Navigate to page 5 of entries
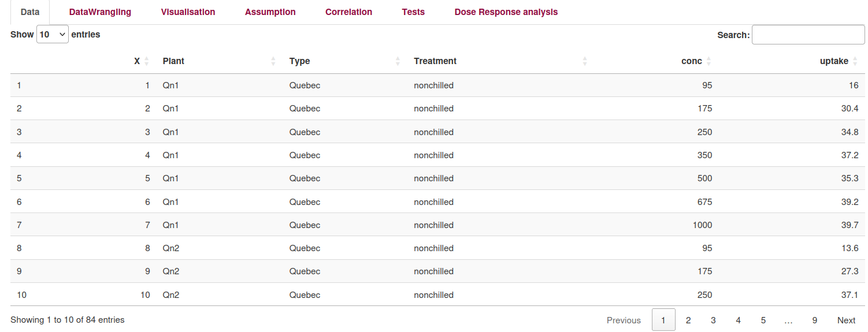 763,320
